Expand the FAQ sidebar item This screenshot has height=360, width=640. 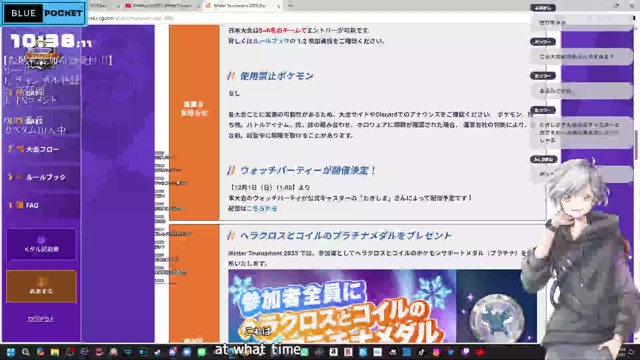tap(41, 205)
